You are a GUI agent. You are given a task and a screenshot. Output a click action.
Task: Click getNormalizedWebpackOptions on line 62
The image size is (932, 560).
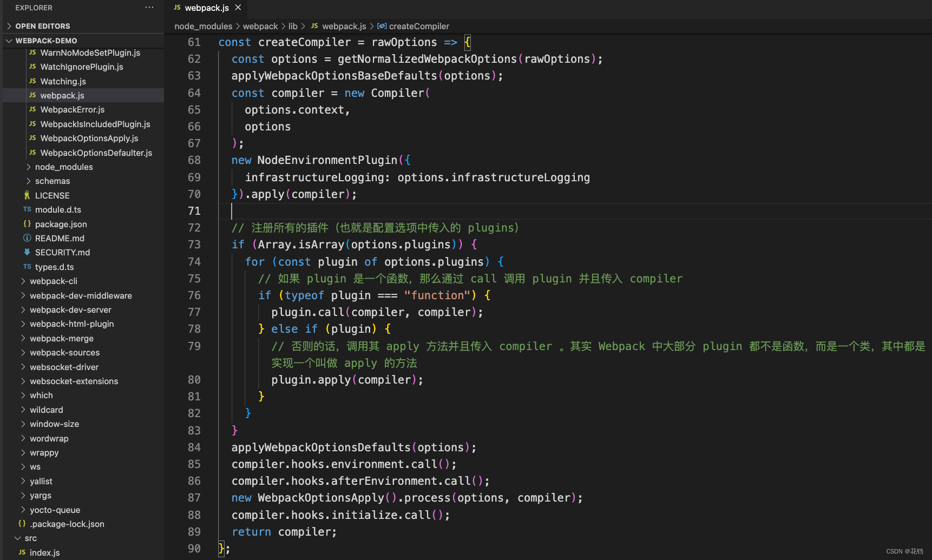point(427,59)
